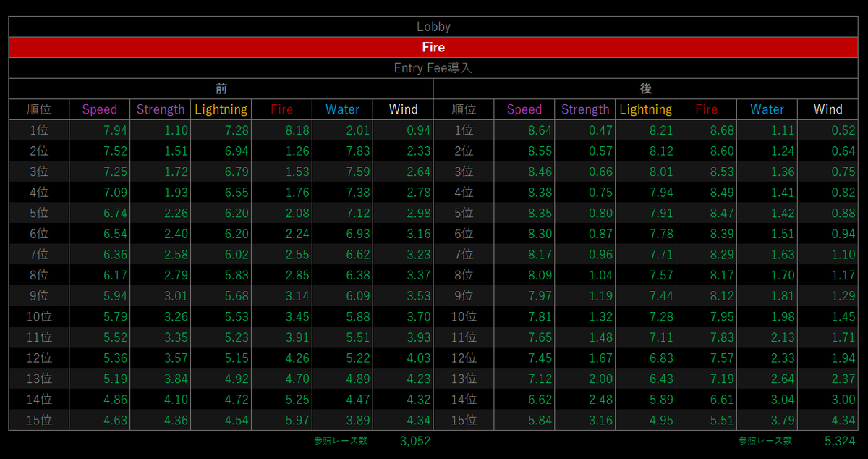
Task: Click 前 Wind value 4.34 in 15位 row
Action: tap(418, 420)
